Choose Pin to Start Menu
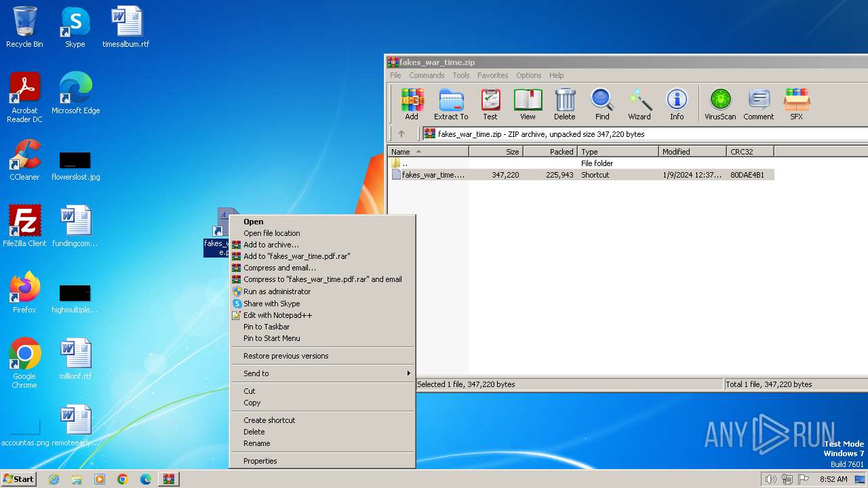868x488 pixels. click(x=322, y=338)
